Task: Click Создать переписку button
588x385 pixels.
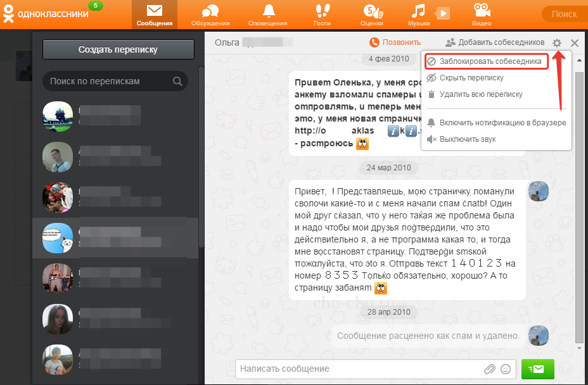Action: point(118,49)
